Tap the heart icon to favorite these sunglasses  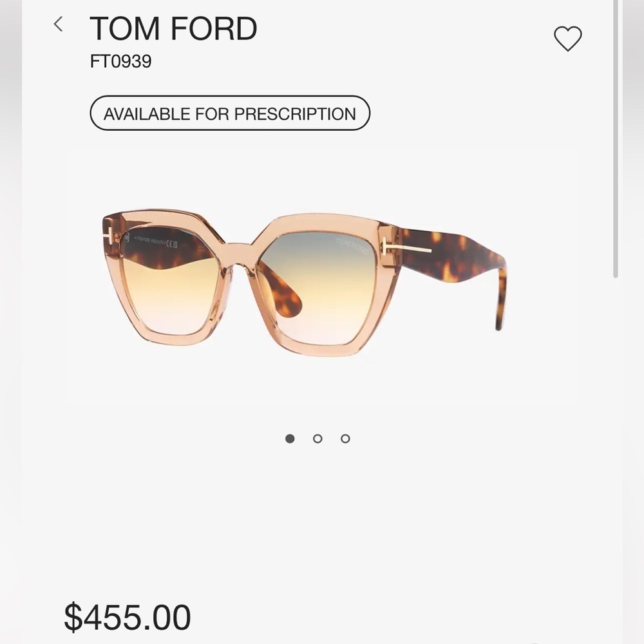pos(568,39)
